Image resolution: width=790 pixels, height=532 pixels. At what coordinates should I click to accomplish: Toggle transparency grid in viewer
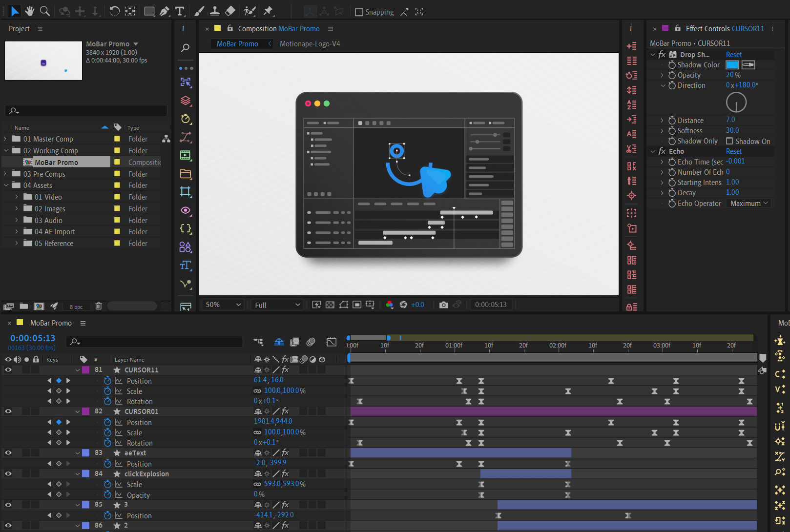[330, 305]
